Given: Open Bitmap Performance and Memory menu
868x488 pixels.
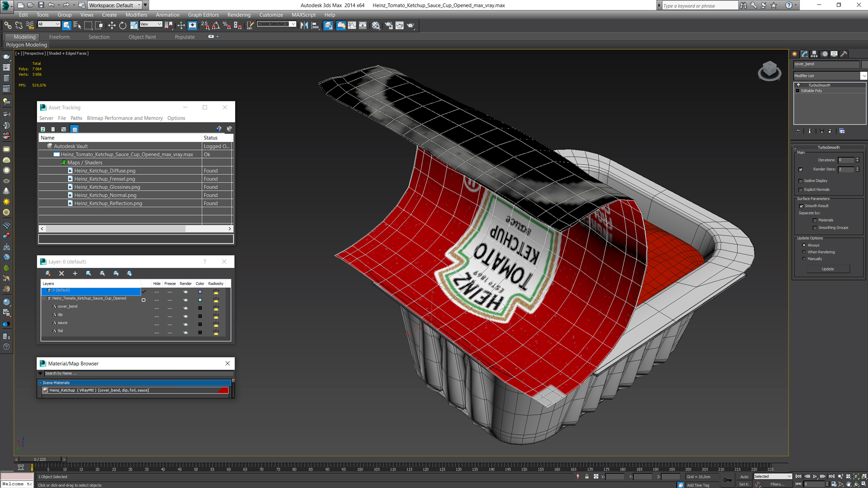Looking at the screenshot, I should coord(125,118).
